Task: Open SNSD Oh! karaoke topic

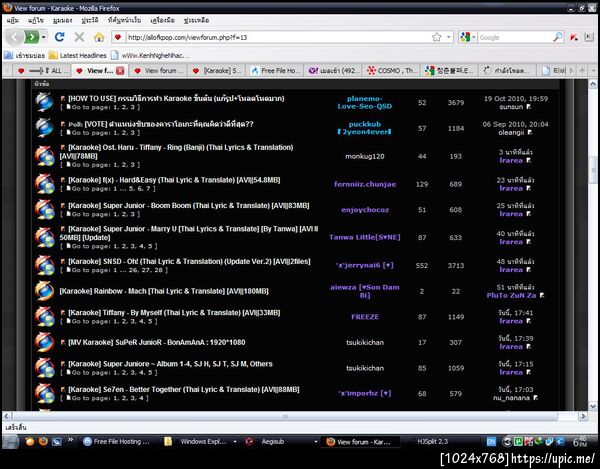Action: (189, 261)
